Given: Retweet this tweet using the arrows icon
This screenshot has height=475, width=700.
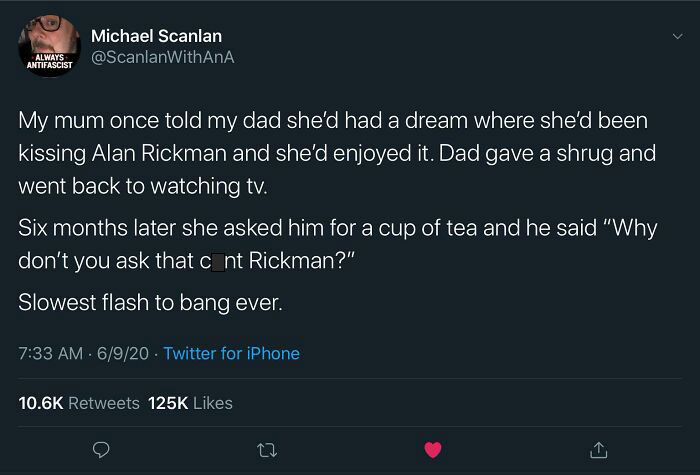Looking at the screenshot, I should (267, 450).
